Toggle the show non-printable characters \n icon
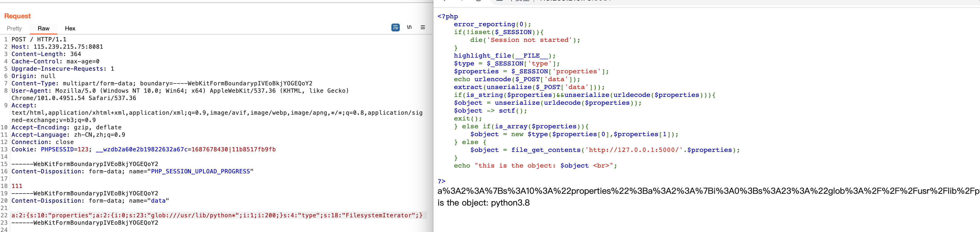This screenshot has height=232, width=980. (x=409, y=27)
